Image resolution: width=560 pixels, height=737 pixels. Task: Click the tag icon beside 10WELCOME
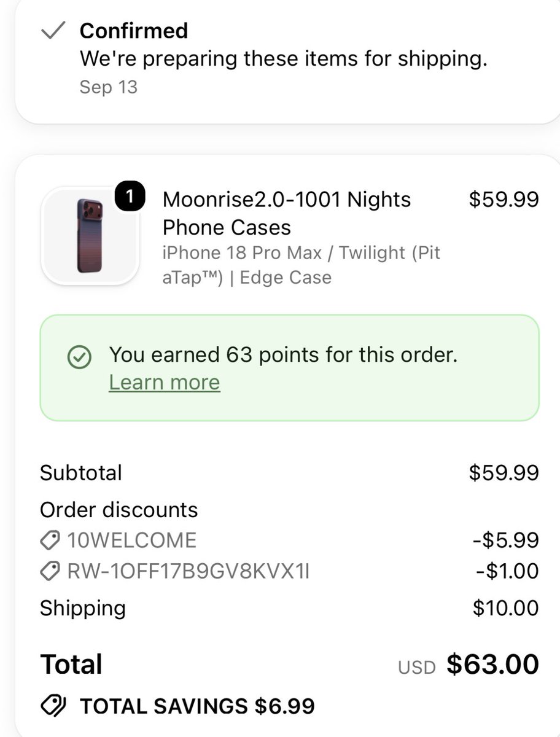click(50, 540)
